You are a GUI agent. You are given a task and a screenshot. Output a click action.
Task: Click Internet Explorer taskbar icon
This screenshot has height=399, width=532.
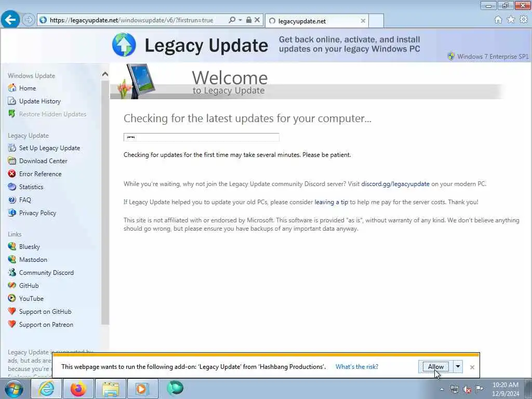[x=46, y=389]
